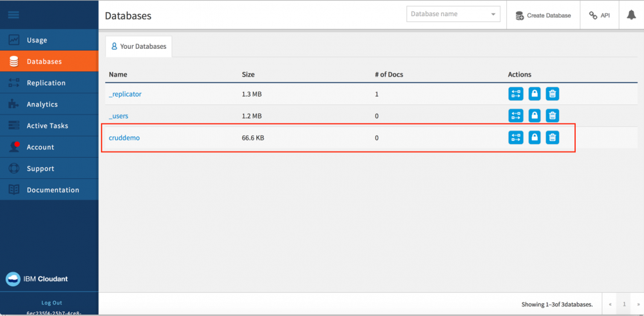644x316 pixels.
Task: Set permissions lock for _replicator
Action: coord(535,94)
